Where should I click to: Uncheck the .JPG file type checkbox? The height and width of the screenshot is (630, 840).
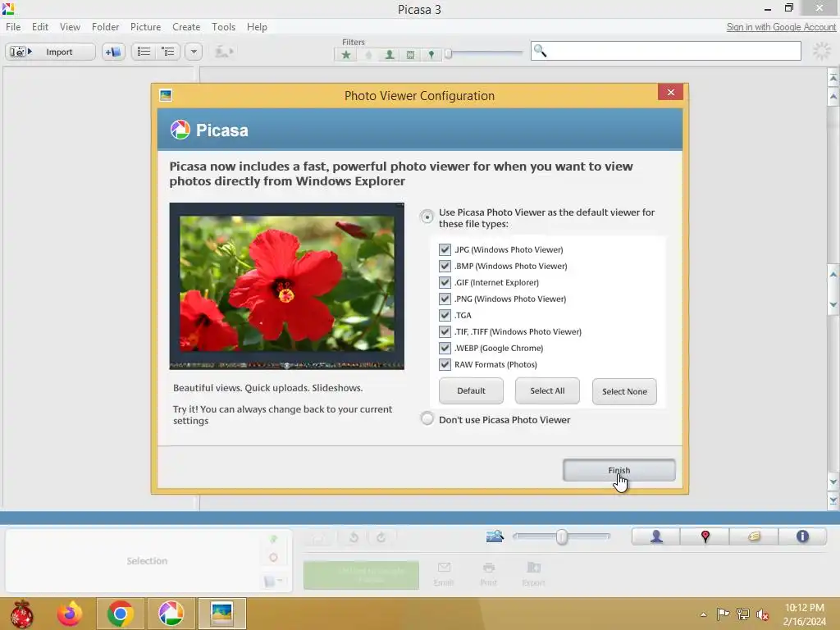(445, 249)
